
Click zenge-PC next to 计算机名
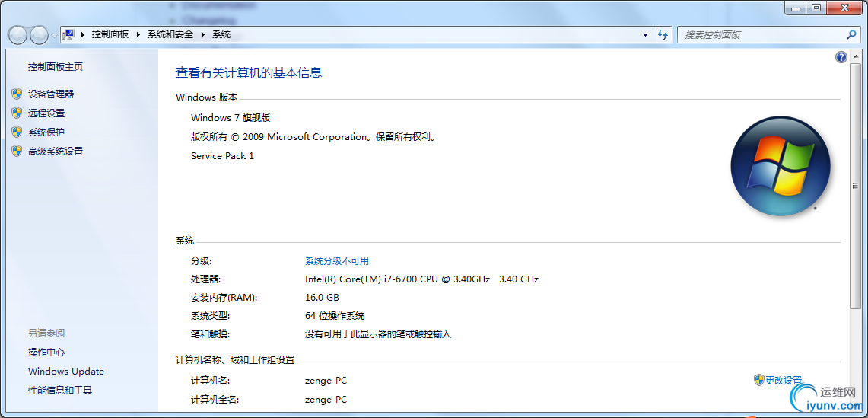tap(326, 380)
